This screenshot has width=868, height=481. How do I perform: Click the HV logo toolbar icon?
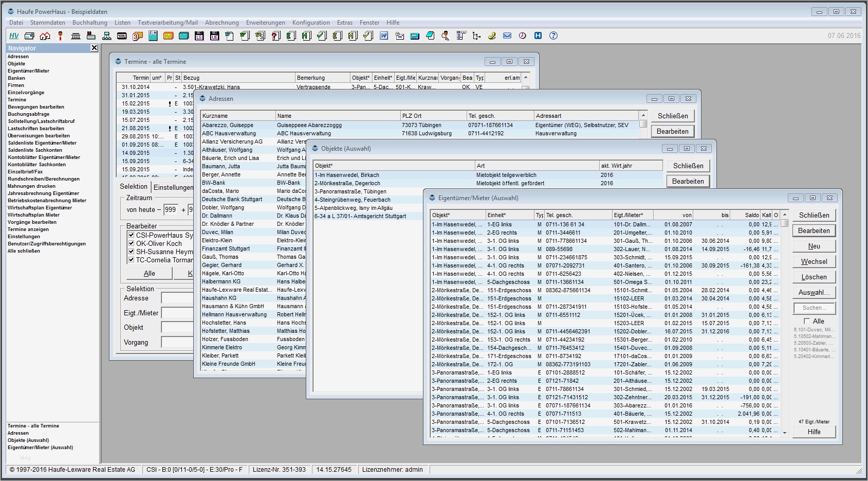(x=14, y=35)
